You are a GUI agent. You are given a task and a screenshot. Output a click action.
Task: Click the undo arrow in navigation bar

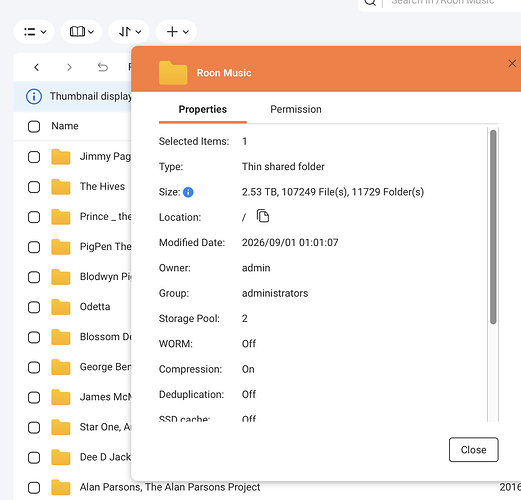[x=103, y=67]
